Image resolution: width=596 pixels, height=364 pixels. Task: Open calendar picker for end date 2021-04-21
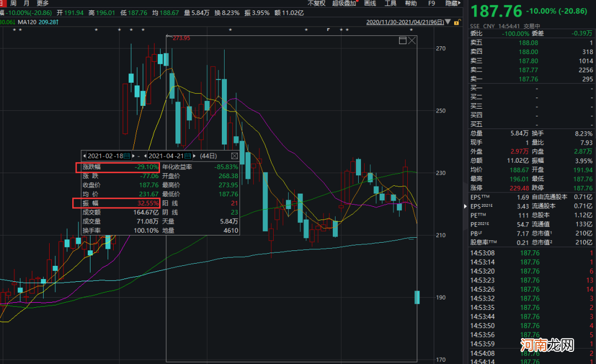187,156
